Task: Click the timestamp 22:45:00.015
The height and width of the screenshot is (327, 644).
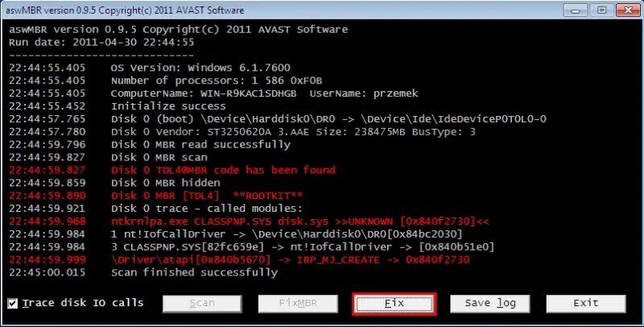Action: coord(47,273)
